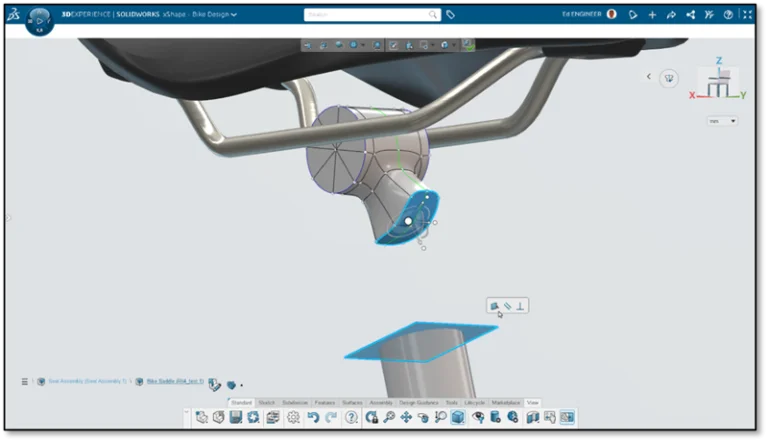Select the Pan four-arrow tool
The width and height of the screenshot is (768, 442).
pyautogui.click(x=406, y=418)
